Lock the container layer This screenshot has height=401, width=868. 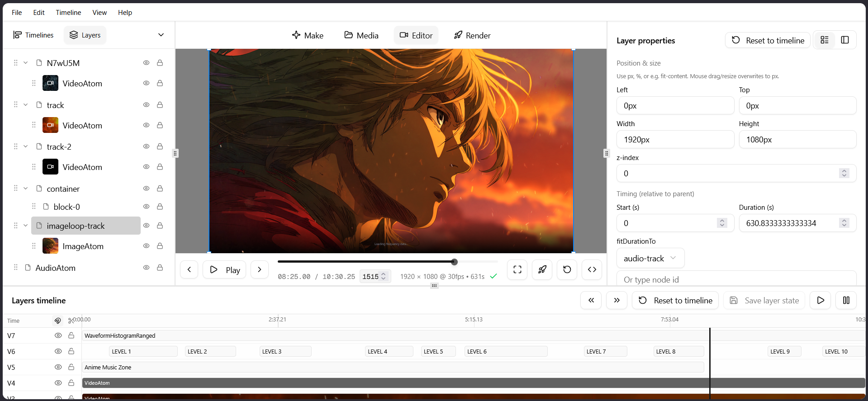tap(160, 189)
